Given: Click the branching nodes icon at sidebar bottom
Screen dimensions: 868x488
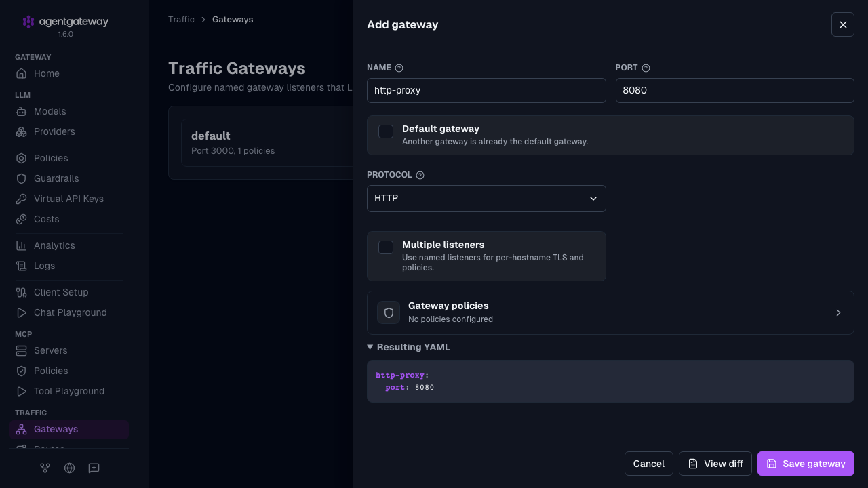Looking at the screenshot, I should [45, 468].
